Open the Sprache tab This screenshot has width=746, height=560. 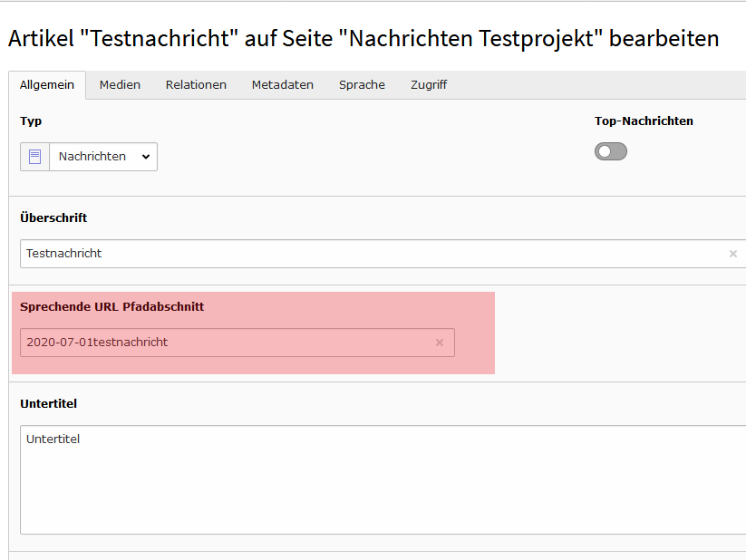click(362, 85)
